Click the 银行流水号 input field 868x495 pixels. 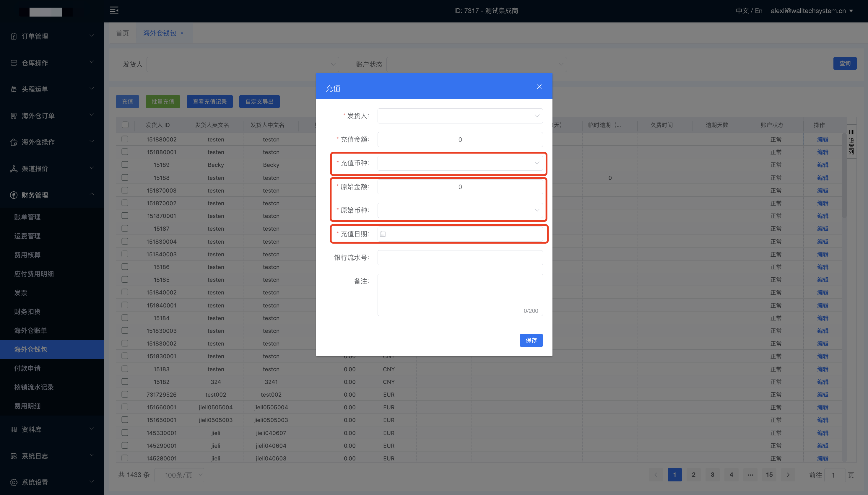click(460, 257)
